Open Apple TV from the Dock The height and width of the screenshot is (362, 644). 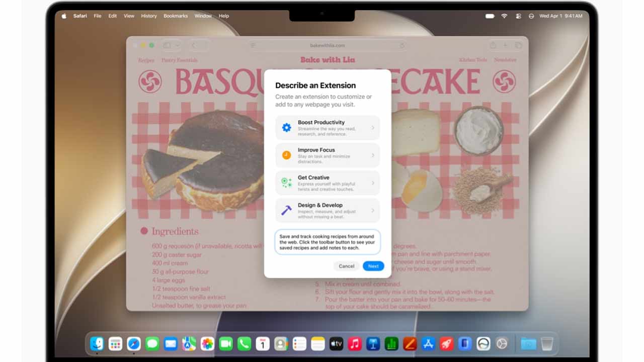coord(336,343)
